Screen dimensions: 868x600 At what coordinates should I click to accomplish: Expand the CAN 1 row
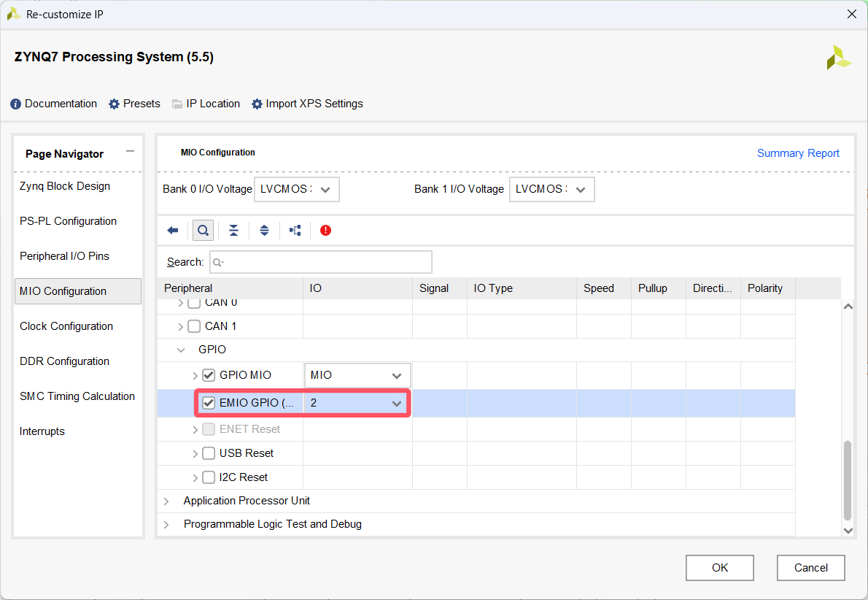(180, 327)
